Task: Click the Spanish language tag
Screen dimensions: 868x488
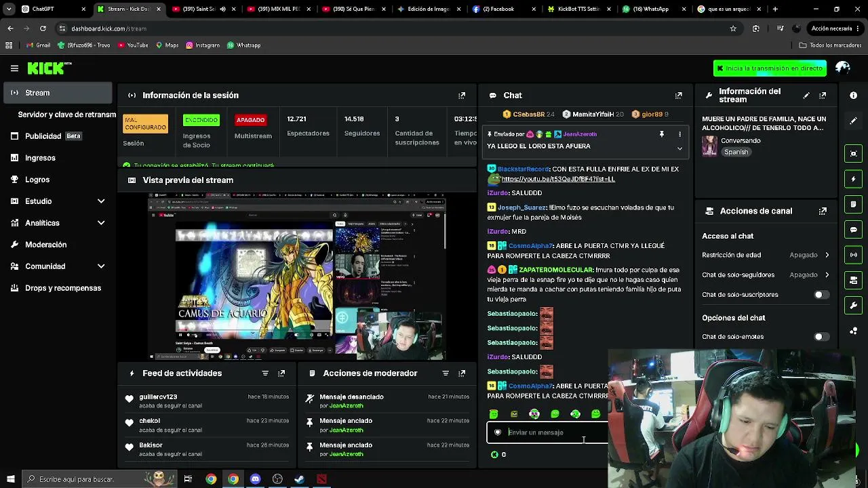Action: 736,152
